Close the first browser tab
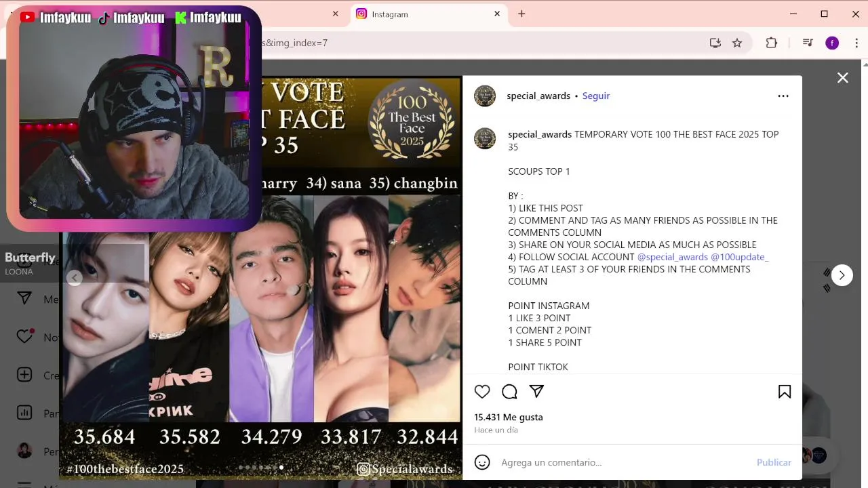The height and width of the screenshot is (488, 868). coord(336,14)
